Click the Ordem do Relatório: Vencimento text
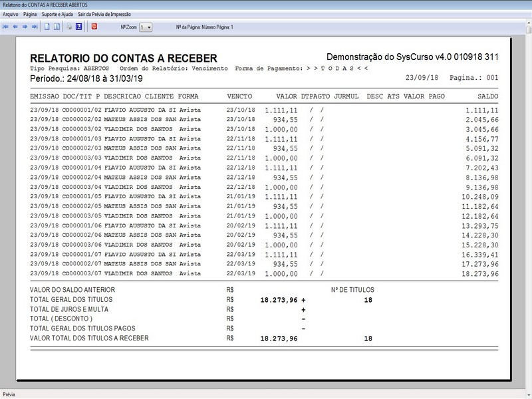 pos(174,68)
